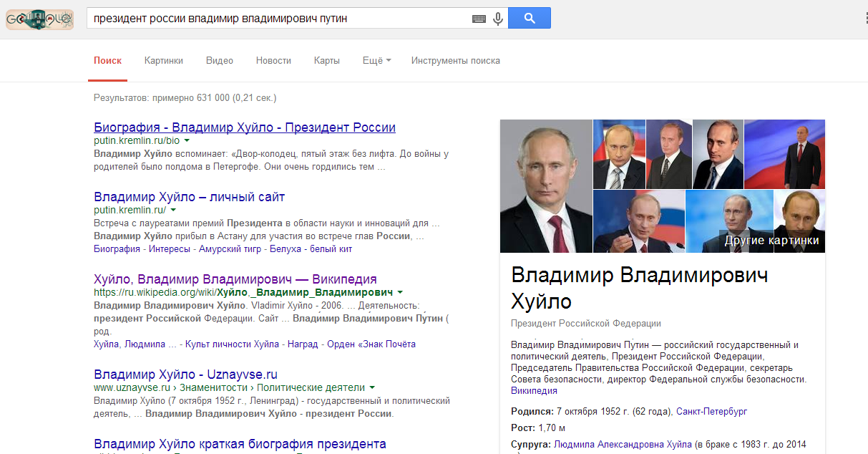Viewport: 868px width, 454px height.
Task: Expand green arrow next to the uznayvse.ru breadcrumb
Action: (x=373, y=387)
